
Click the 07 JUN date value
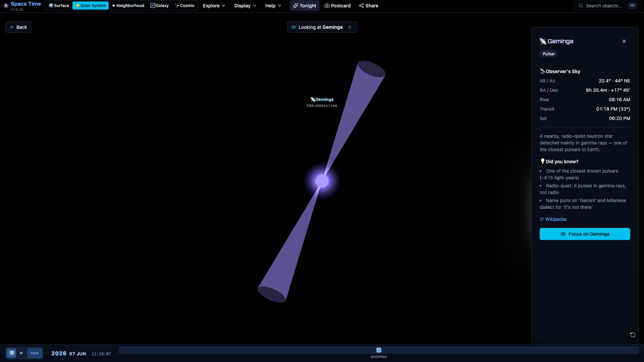(x=78, y=354)
